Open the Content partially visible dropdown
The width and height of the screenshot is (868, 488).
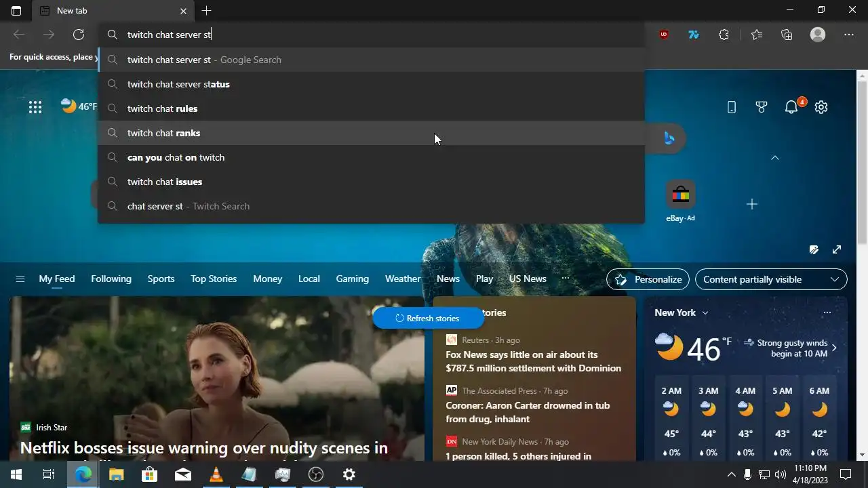(x=771, y=279)
